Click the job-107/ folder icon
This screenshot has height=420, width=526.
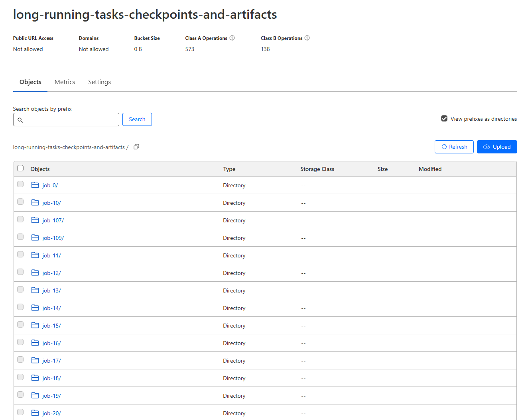click(35, 220)
